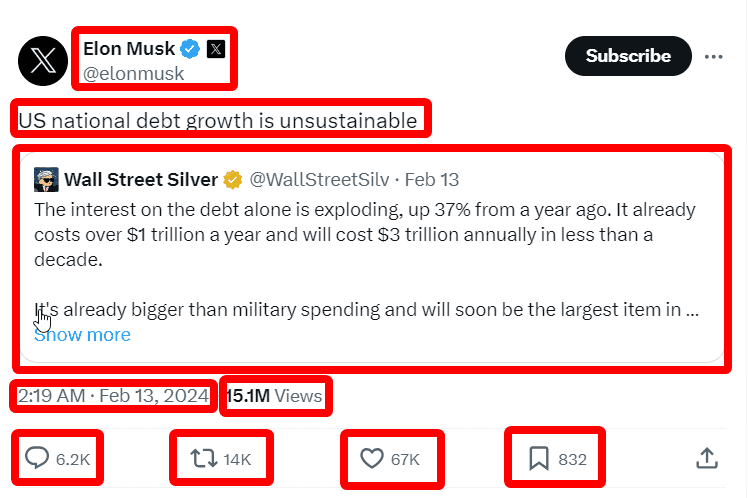Viewport: 748px width, 498px height.
Task: Click the blue verified checkmark badge
Action: (x=190, y=48)
